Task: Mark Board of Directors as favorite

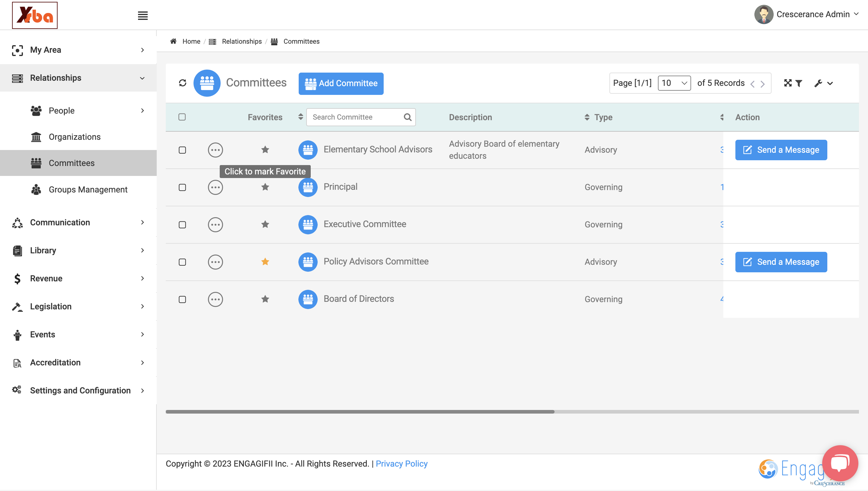Action: point(265,299)
